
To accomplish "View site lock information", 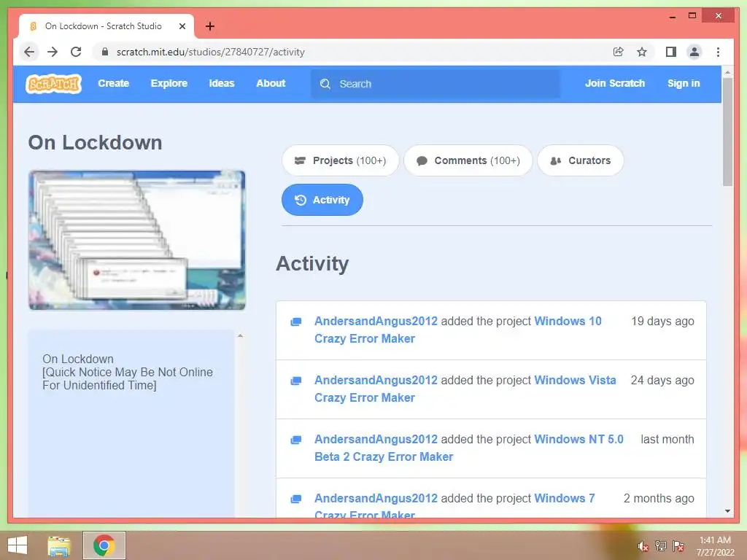I will (x=105, y=52).
